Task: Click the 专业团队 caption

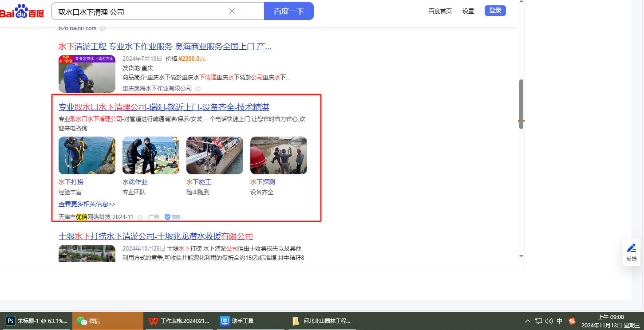Action: click(134, 192)
